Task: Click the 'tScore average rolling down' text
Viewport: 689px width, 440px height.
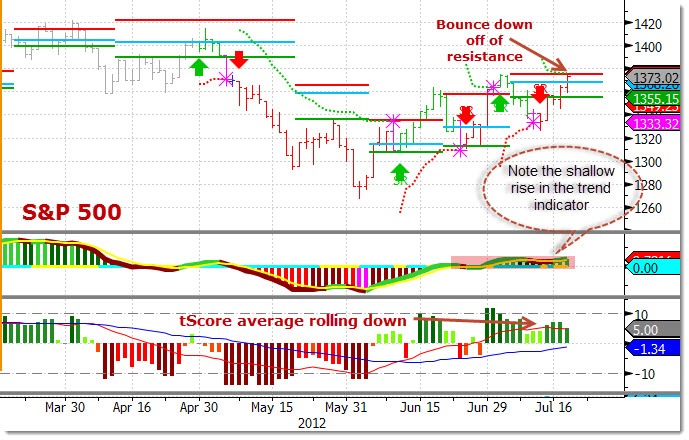Action: pyautogui.click(x=293, y=321)
